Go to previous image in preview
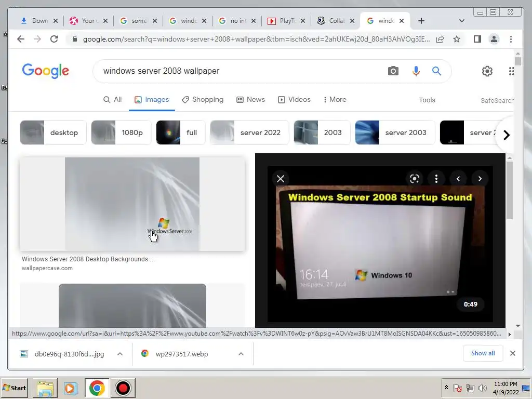The image size is (532, 399). coord(458,179)
